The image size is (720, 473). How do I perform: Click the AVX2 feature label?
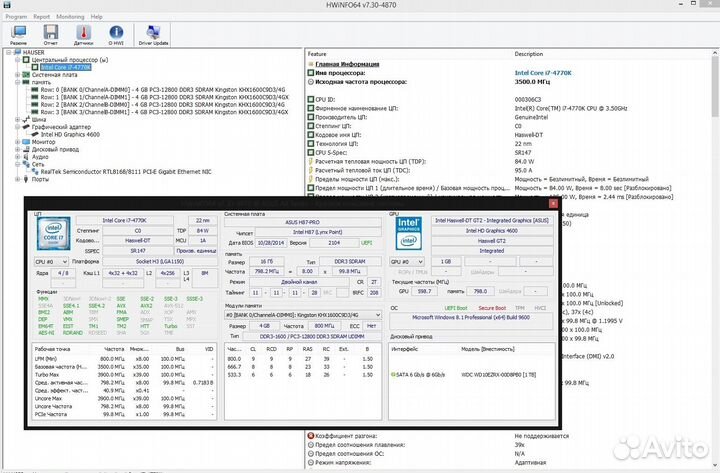[x=146, y=306]
